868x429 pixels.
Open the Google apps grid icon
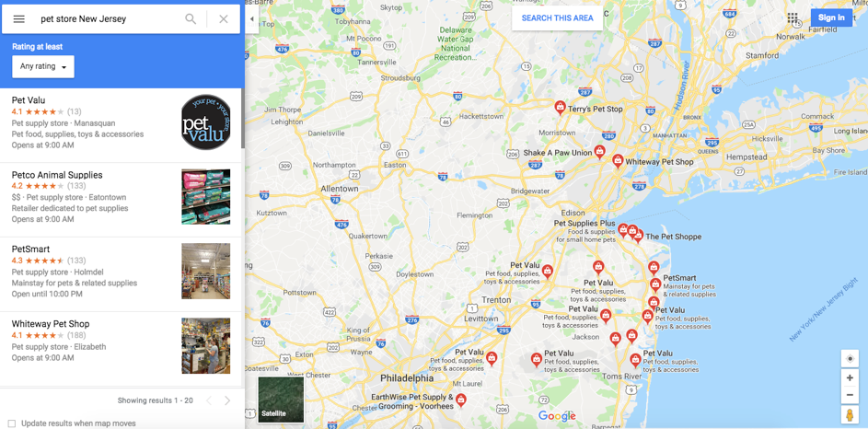(793, 17)
